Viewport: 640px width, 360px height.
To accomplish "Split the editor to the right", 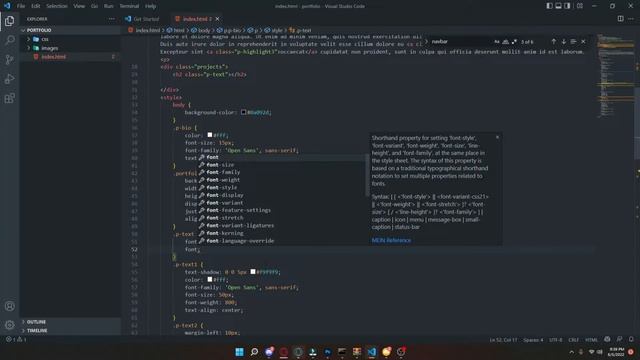I will pos(620,19).
